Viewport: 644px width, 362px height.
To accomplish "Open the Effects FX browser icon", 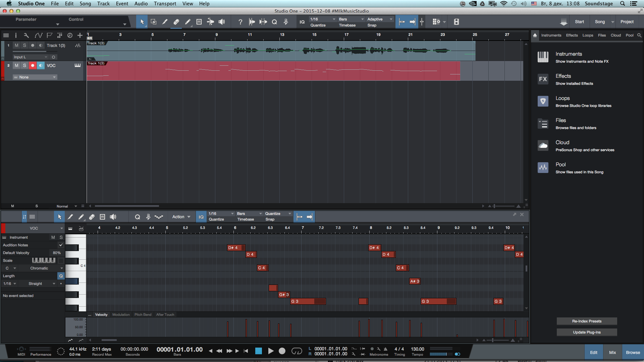I will (543, 79).
